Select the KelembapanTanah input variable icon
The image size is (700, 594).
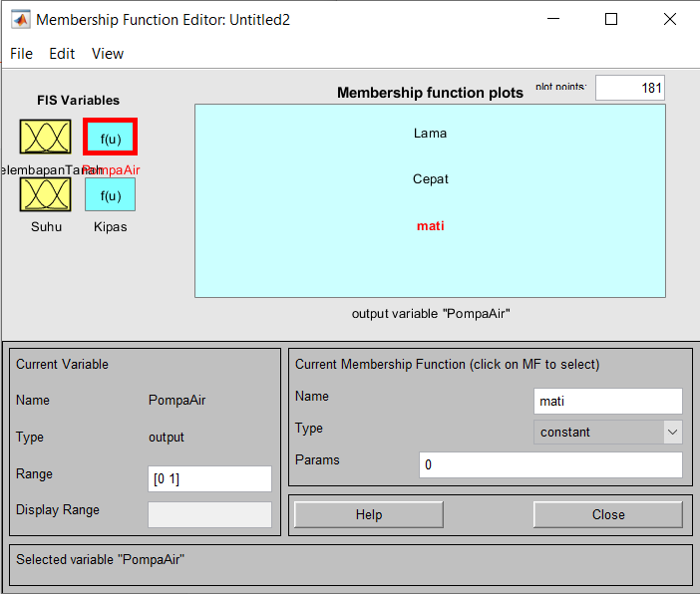coord(45,137)
